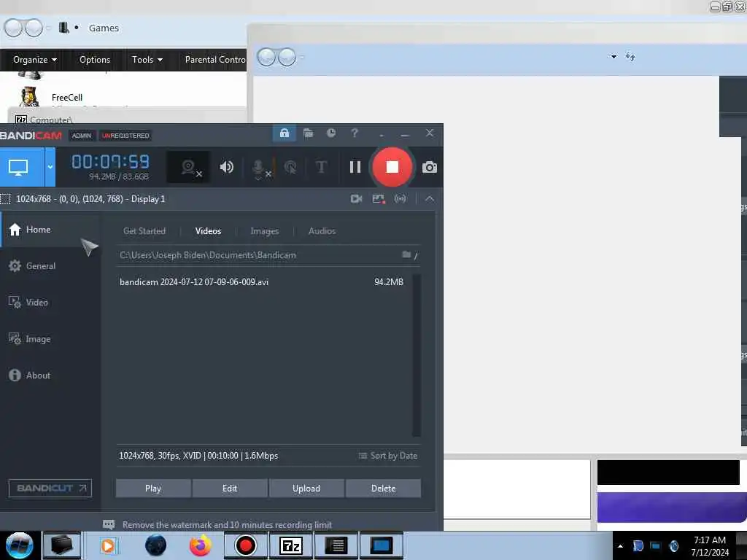Click rectangle area selection icon
Image resolution: width=747 pixels, height=560 pixels.
pyautogui.click(x=5, y=199)
